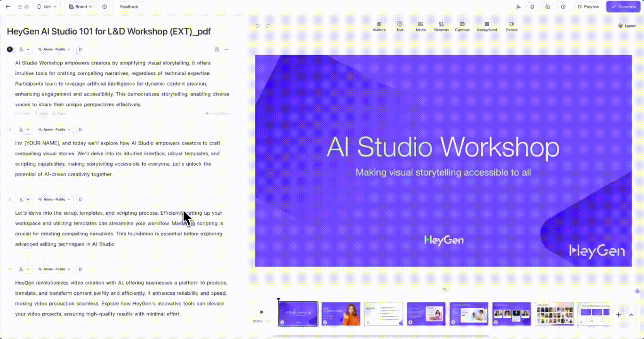This screenshot has height=339, width=644.
Task: Click the Feedback button
Action: [129, 7]
